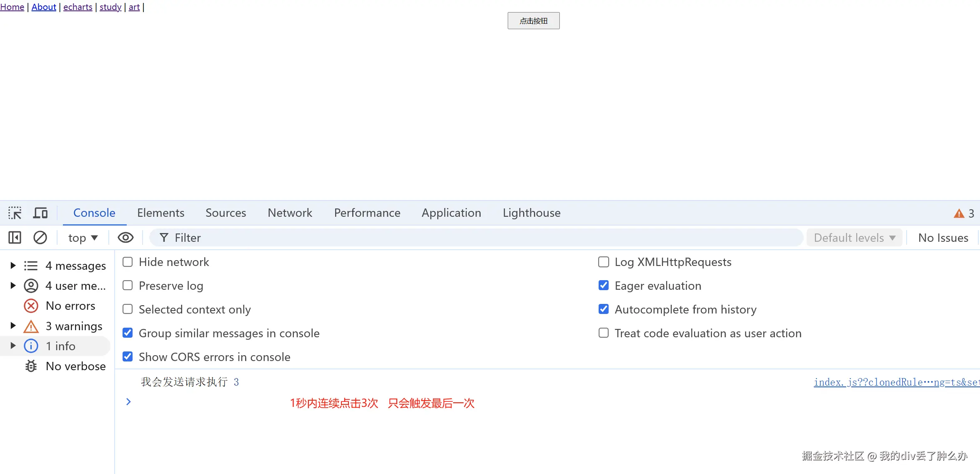Expand the 3 warnings group
Image resolution: width=980 pixels, height=474 pixels.
[x=13, y=326]
